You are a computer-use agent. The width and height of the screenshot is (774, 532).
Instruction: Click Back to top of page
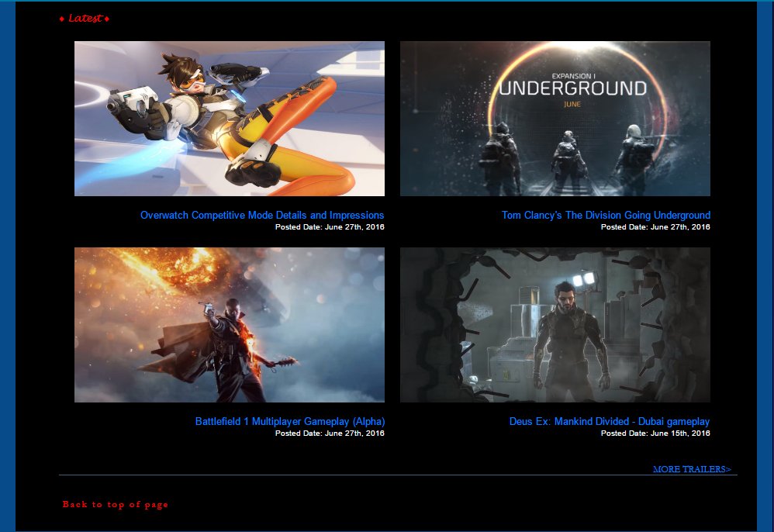click(x=116, y=504)
